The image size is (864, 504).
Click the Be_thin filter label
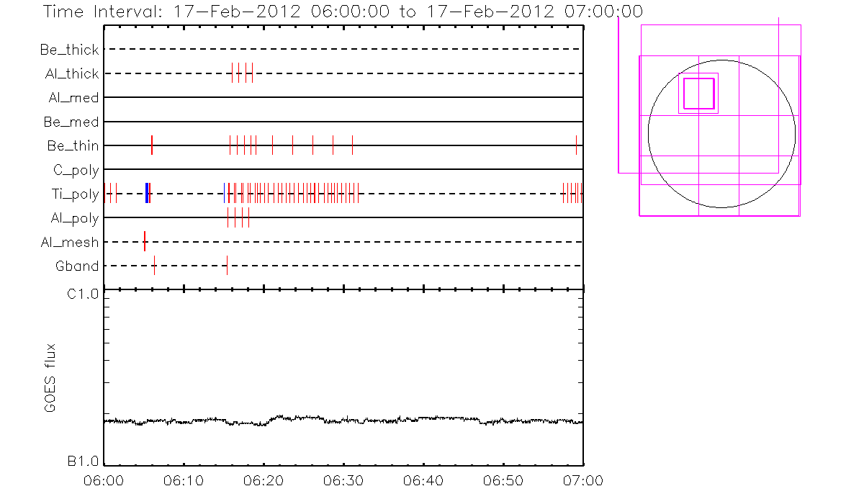pos(73,145)
